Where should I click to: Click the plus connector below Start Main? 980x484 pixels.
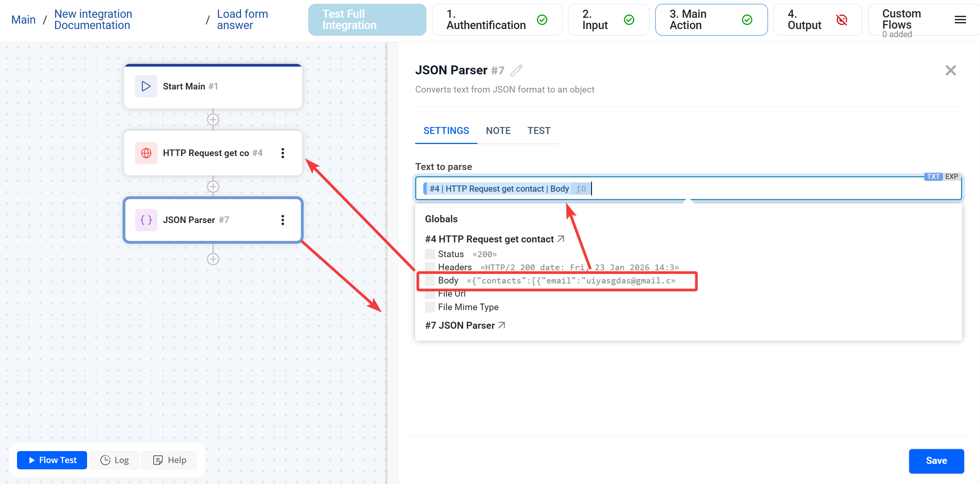pyautogui.click(x=213, y=120)
